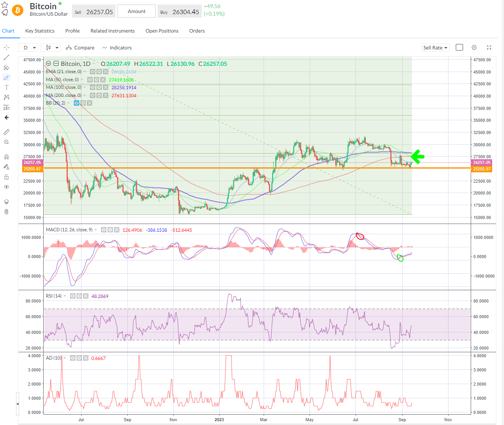
Task: Hide the MACD indicator via eye icon
Action: (x=104, y=230)
